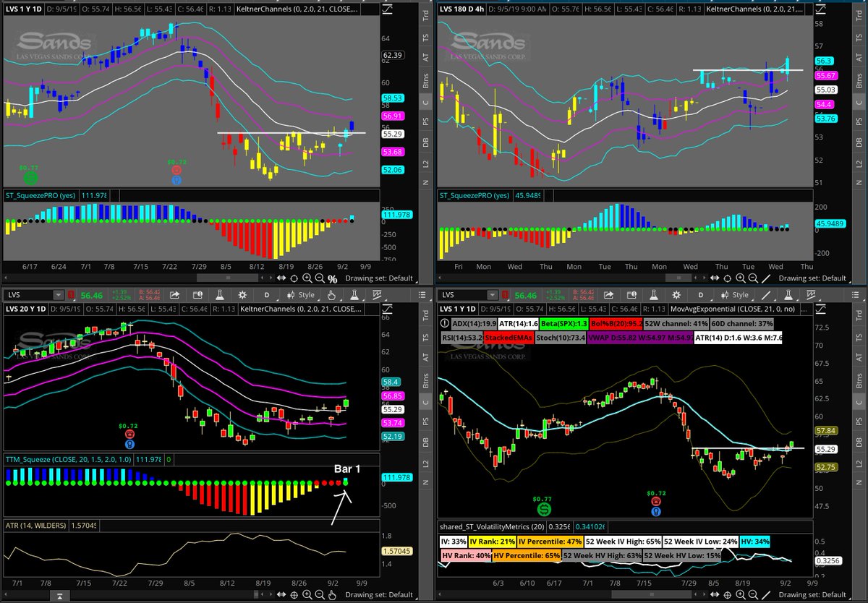Open DB side tab on top-left chart

[x=426, y=143]
